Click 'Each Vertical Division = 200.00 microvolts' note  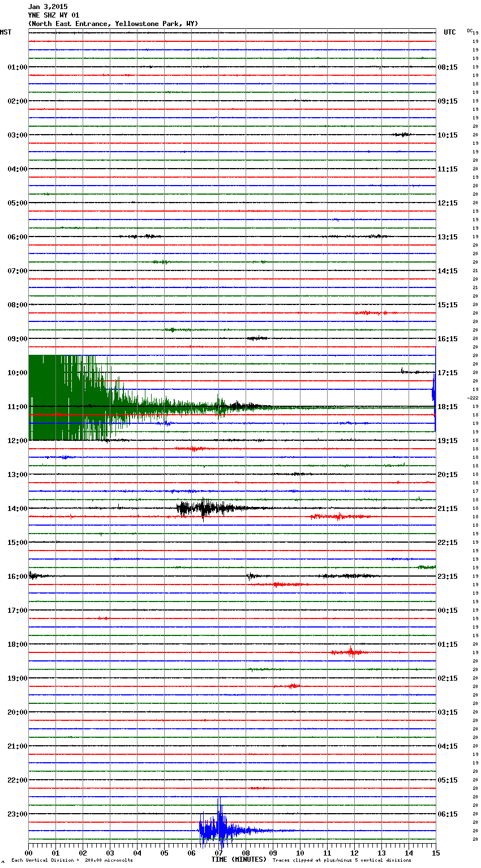click(x=72, y=861)
